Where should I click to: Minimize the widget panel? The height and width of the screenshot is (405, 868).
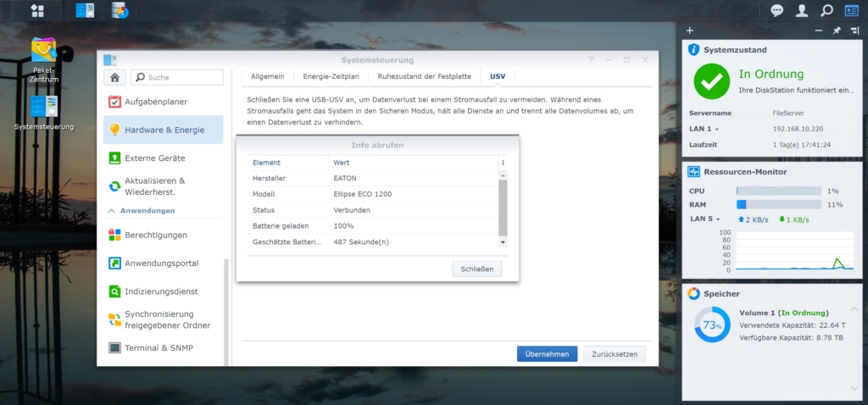[819, 31]
